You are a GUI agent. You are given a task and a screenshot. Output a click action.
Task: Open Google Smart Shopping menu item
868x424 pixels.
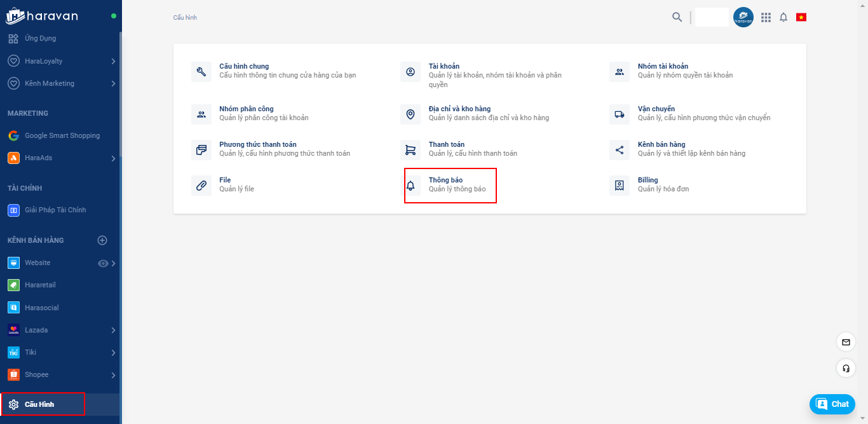[62, 135]
